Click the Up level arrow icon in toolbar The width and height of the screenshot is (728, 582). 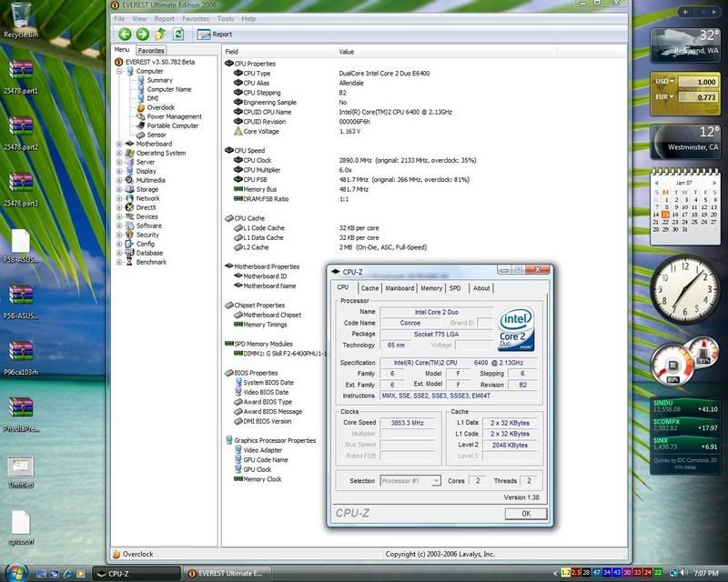coord(161,34)
